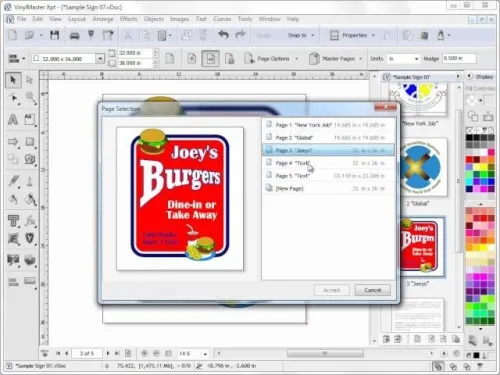Open the Arrange menu
The image size is (500, 375).
pos(103,19)
